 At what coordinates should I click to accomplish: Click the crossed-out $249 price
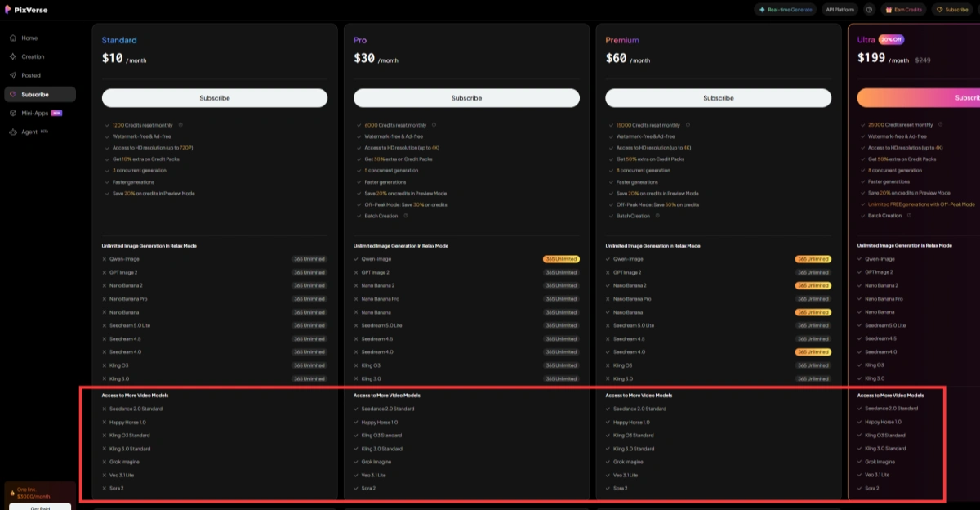(x=923, y=60)
